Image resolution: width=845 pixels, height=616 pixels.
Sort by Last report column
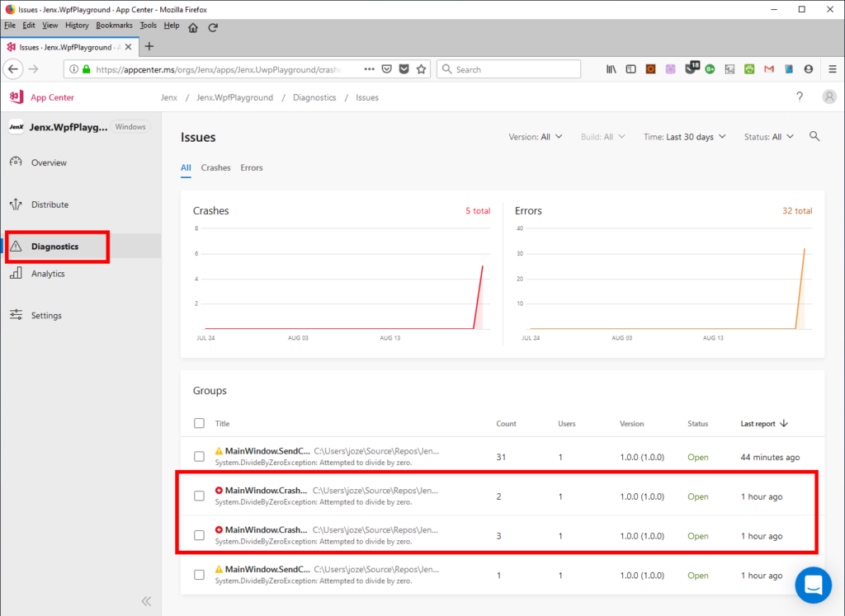point(764,424)
